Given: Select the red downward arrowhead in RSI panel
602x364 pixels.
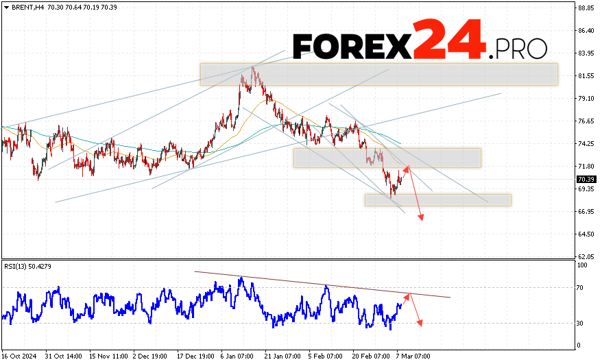Looking at the screenshot, I should coord(419,324).
